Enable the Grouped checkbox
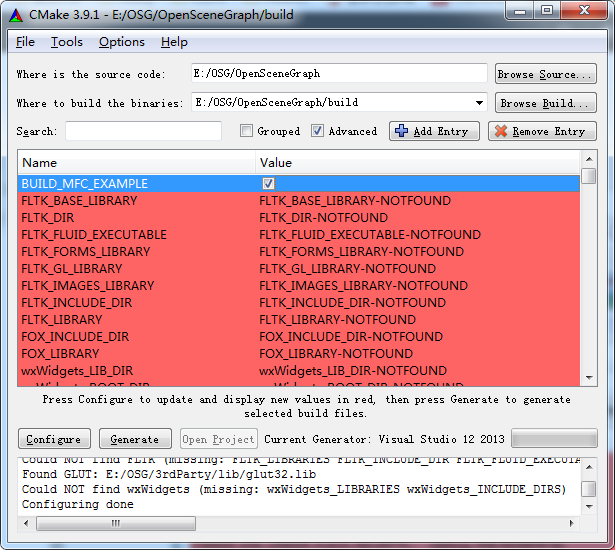 (x=247, y=131)
